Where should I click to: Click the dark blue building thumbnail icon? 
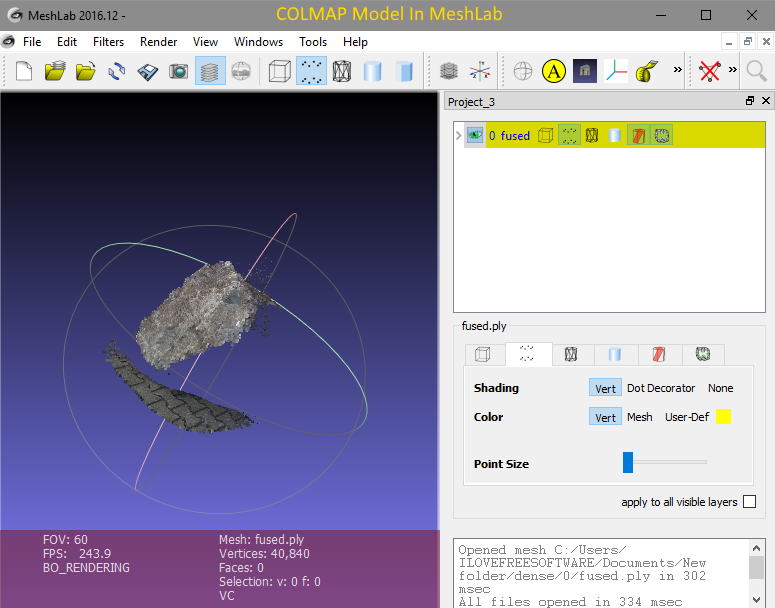pyautogui.click(x=585, y=71)
